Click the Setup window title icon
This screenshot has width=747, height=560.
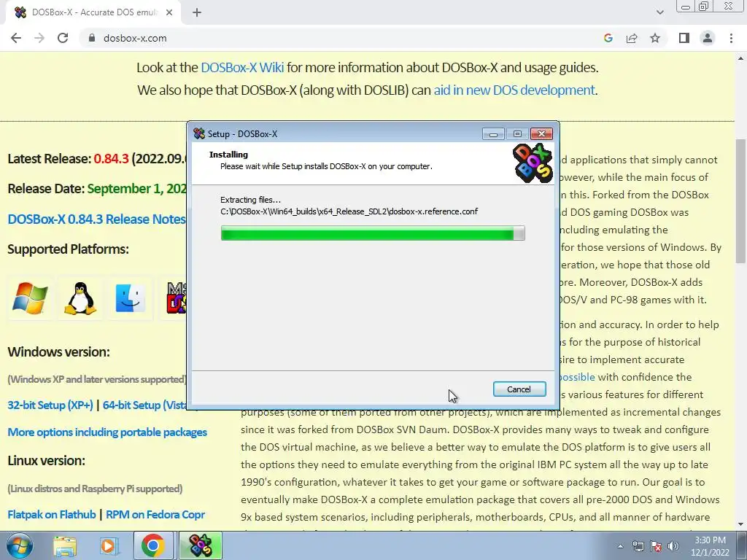199,134
